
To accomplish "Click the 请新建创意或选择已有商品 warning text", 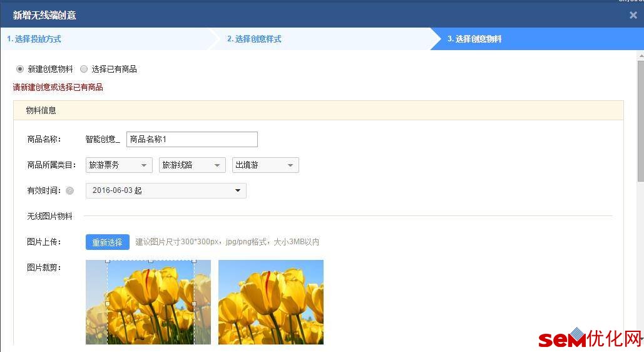I will tap(58, 87).
